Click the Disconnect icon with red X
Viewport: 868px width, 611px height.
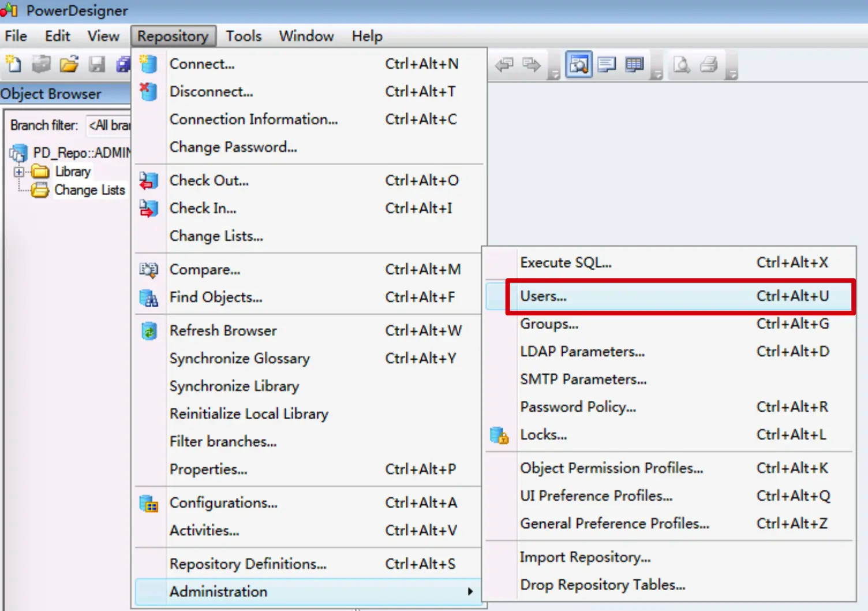pos(148,91)
